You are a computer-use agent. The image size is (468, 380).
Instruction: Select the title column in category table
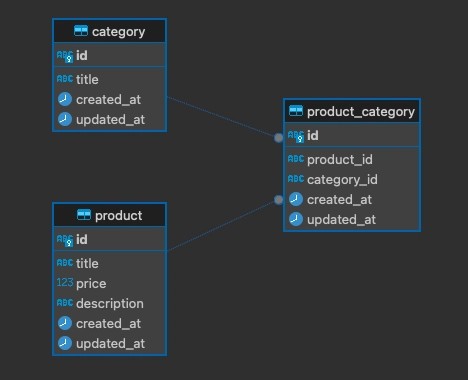[x=110, y=79]
